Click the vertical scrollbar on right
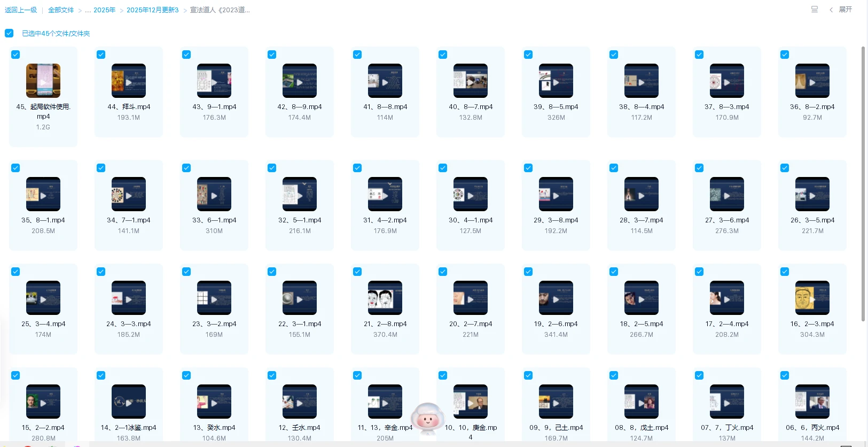Viewport: 868px width, 447px height. click(863, 182)
